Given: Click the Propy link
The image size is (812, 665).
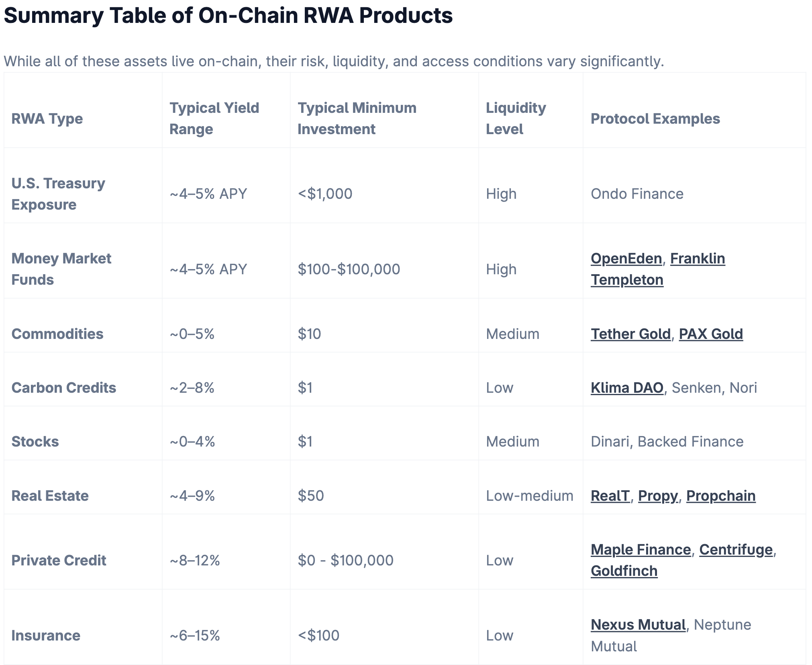Looking at the screenshot, I should pos(657,496).
